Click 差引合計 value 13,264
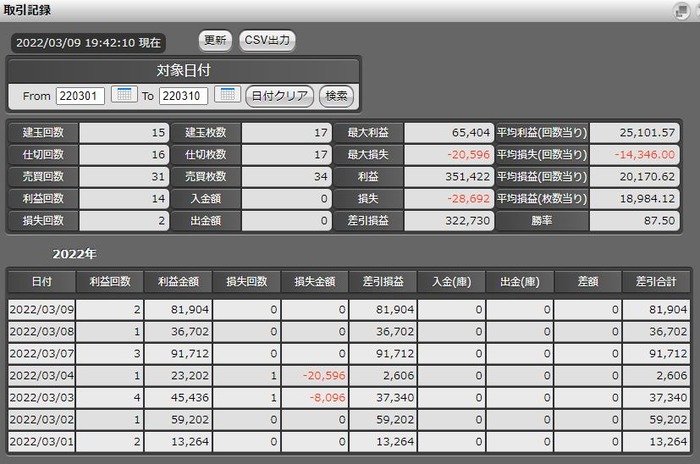Viewport: 700px width, 464px height. 668,441
